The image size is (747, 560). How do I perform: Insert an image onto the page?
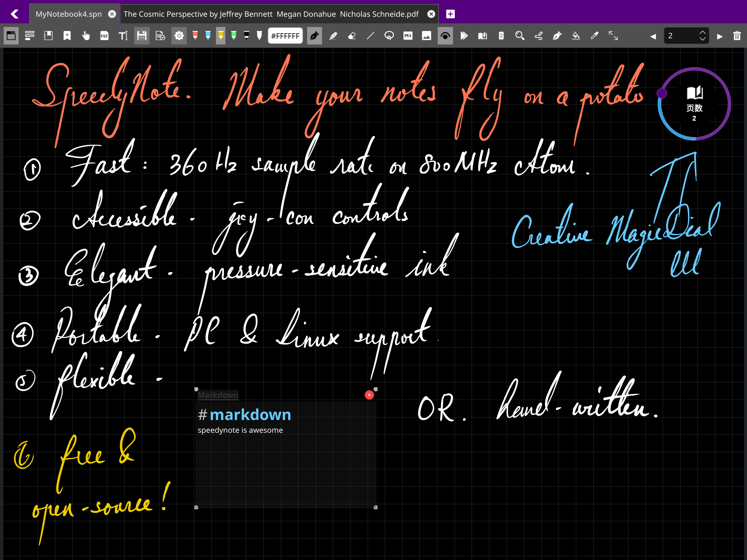click(x=426, y=35)
